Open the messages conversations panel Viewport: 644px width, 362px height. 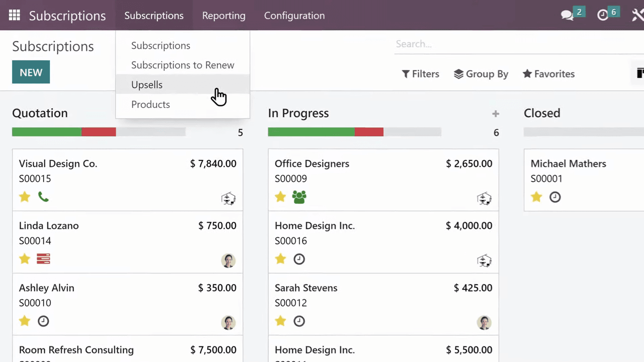tap(567, 15)
